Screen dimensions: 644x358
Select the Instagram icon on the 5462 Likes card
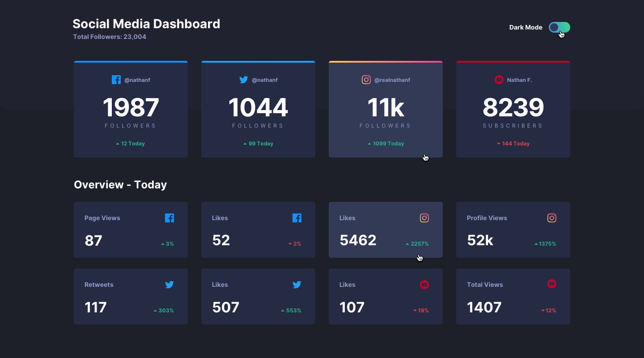(x=424, y=218)
